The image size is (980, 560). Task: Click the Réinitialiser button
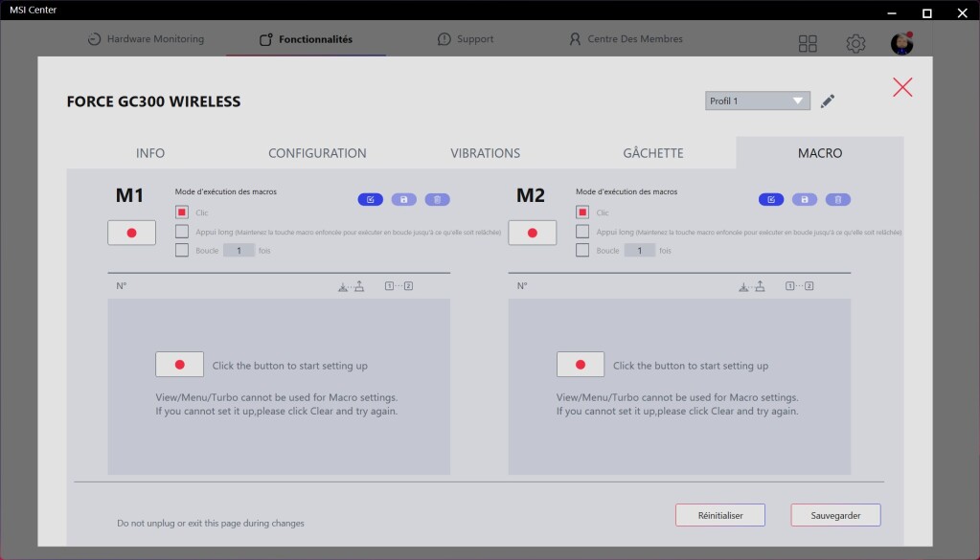tap(719, 515)
